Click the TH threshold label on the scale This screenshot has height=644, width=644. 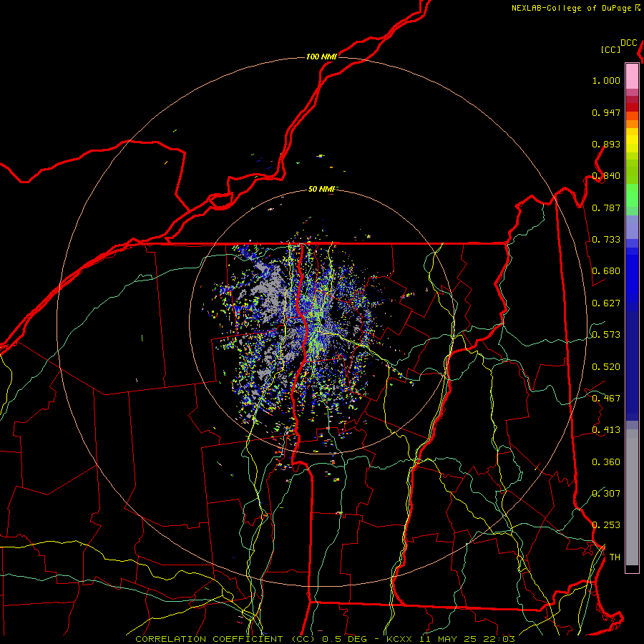point(615,557)
